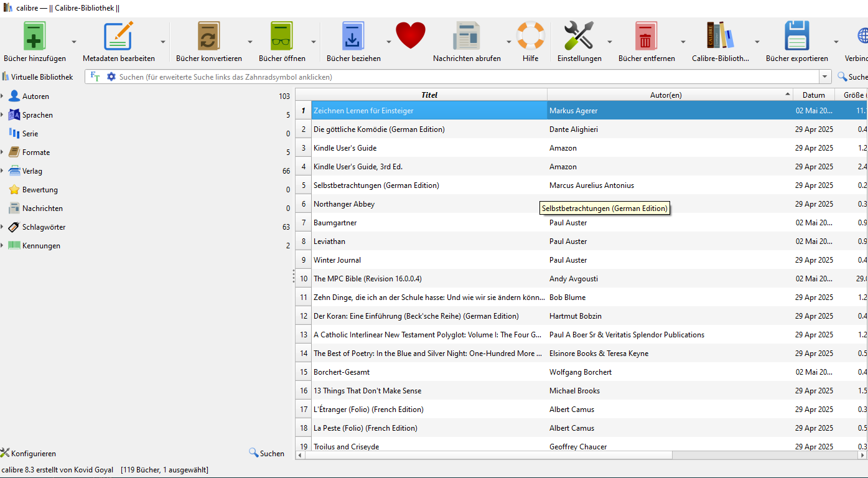Sort by the Größe column header
868x478 pixels.
pos(851,95)
